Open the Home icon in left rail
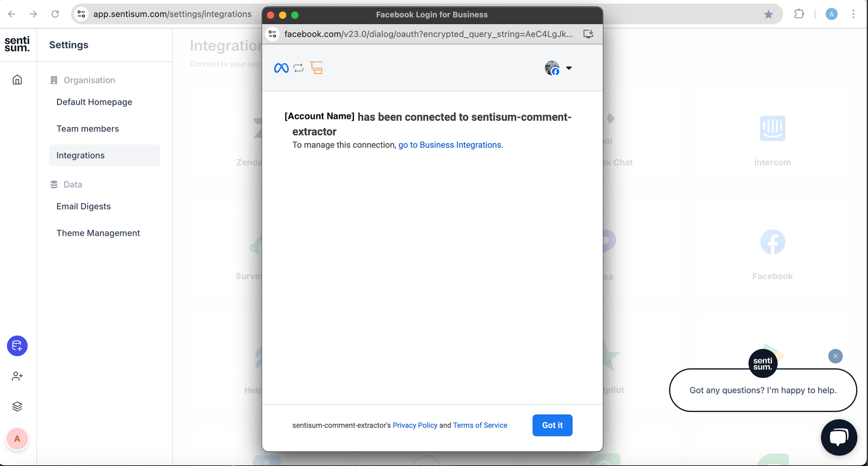The height and width of the screenshot is (466, 868). (17, 80)
